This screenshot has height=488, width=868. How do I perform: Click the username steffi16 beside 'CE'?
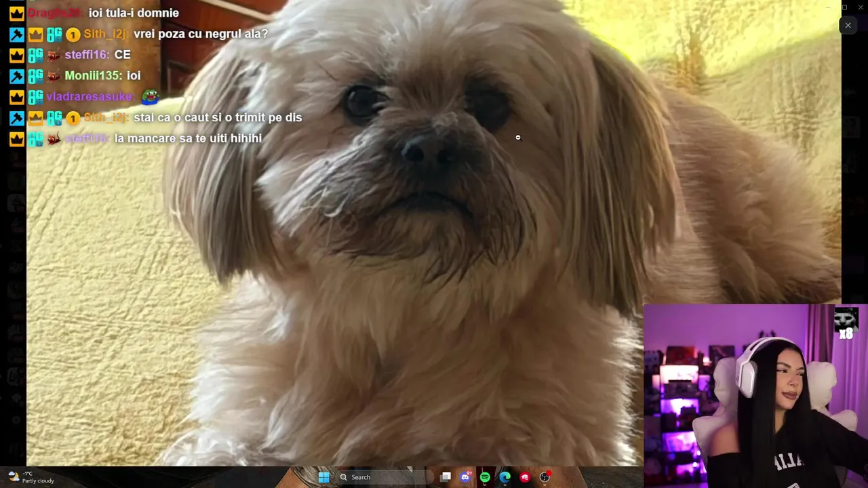click(x=87, y=55)
